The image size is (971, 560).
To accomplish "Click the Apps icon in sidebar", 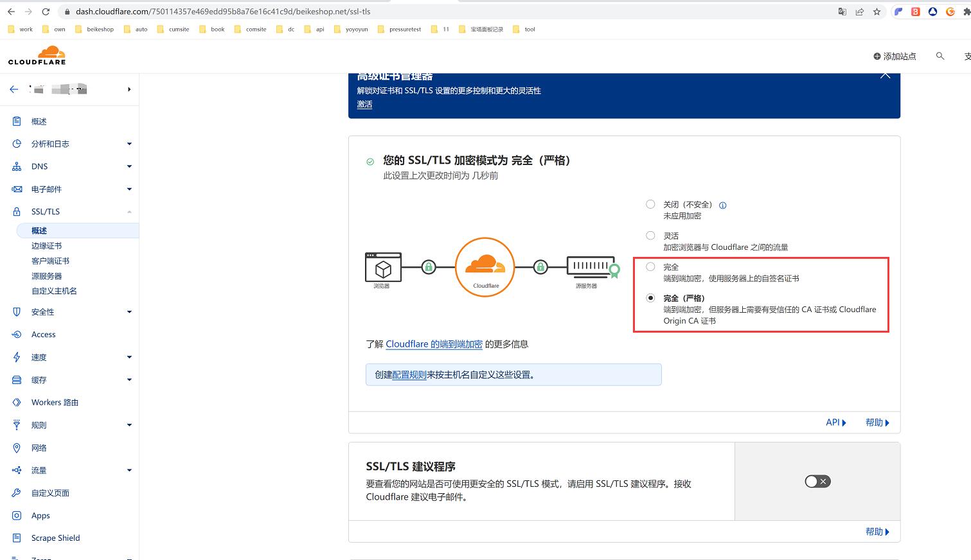I will click(x=17, y=515).
